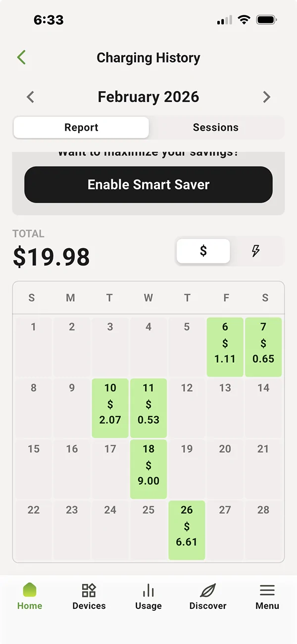This screenshot has height=644, width=297.
Task: Open the Home tab icon
Action: [30, 590]
